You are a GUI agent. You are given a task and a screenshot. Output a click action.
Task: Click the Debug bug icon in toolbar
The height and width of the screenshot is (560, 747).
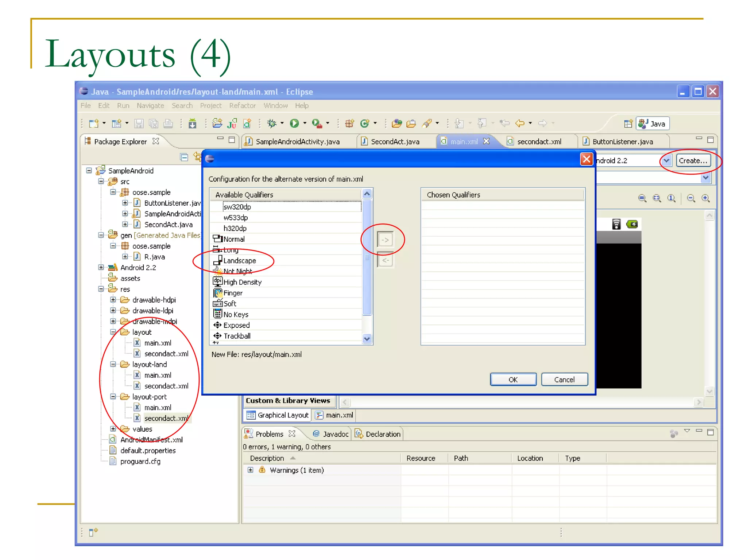pyautogui.click(x=272, y=124)
